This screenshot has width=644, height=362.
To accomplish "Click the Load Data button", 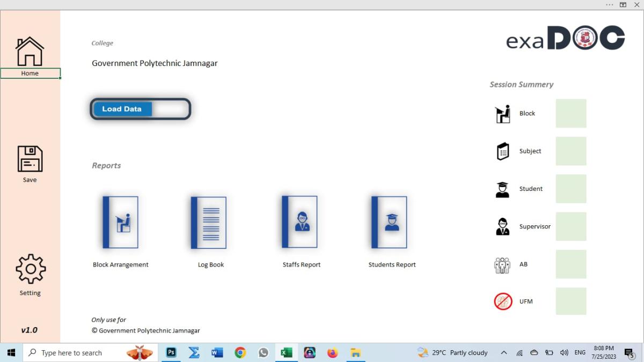I will 123,109.
